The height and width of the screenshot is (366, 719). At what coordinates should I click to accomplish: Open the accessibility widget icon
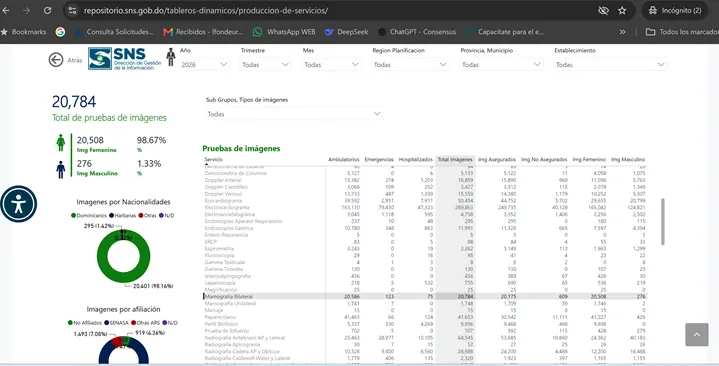pos(18,204)
